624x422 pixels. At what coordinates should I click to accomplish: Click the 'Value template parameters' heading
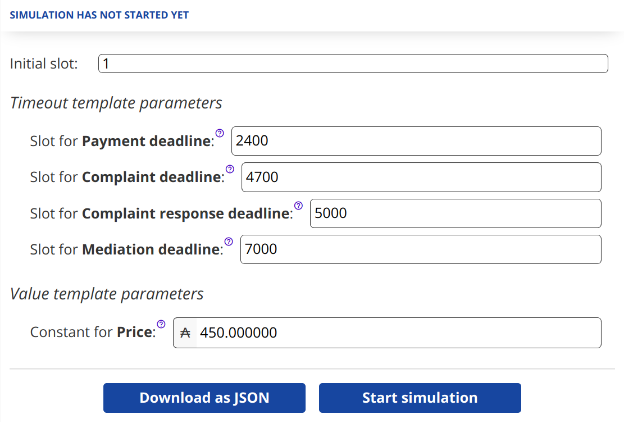107,294
